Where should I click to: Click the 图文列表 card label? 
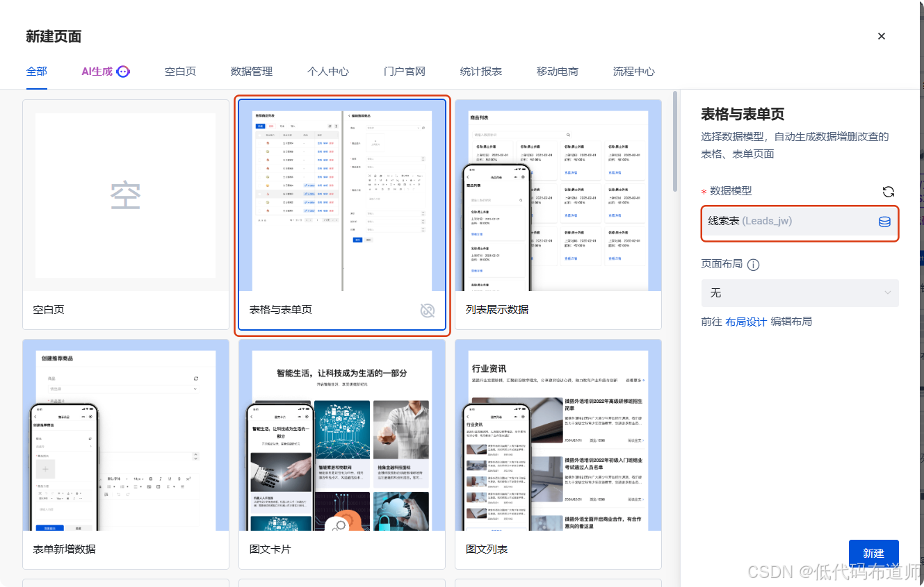(x=487, y=549)
